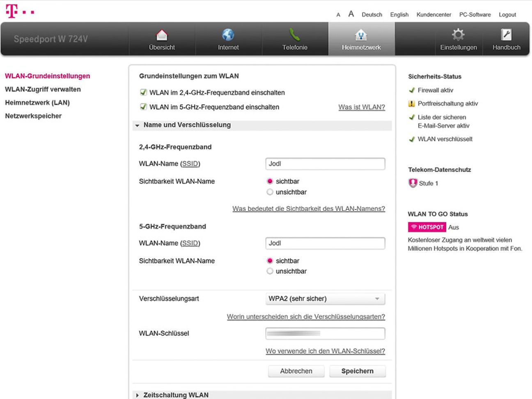Select small font size A
The height and width of the screenshot is (399, 532).
point(338,15)
